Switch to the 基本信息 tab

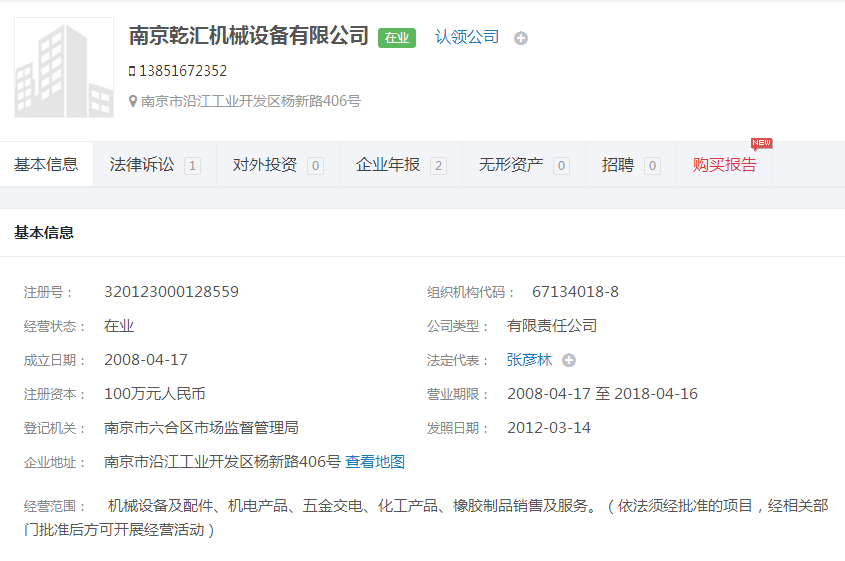46,165
